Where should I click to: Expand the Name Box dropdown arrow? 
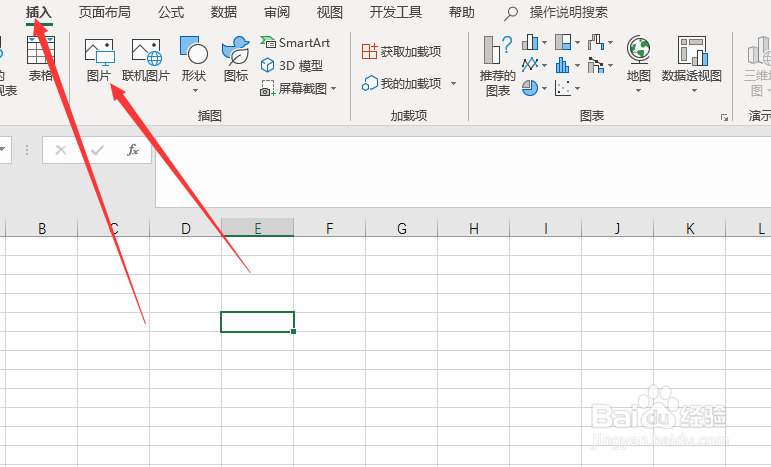[2, 149]
